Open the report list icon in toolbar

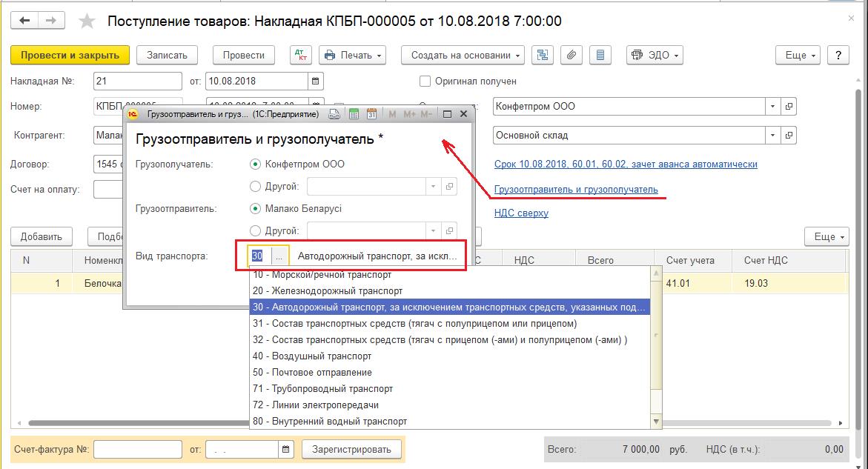pyautogui.click(x=600, y=55)
